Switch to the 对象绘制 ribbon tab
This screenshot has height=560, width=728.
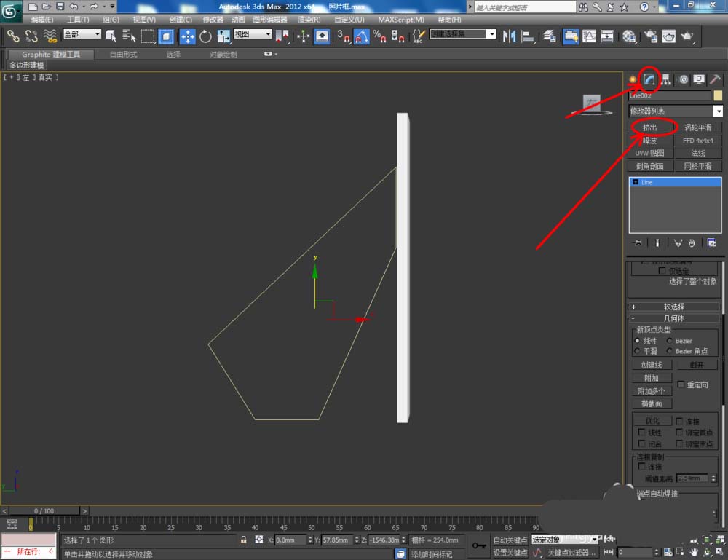[223, 55]
